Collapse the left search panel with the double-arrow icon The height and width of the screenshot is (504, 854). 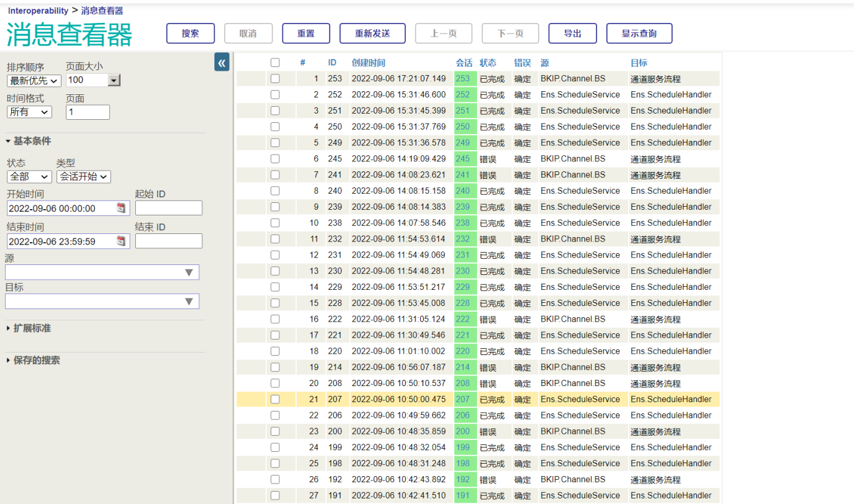pyautogui.click(x=222, y=62)
